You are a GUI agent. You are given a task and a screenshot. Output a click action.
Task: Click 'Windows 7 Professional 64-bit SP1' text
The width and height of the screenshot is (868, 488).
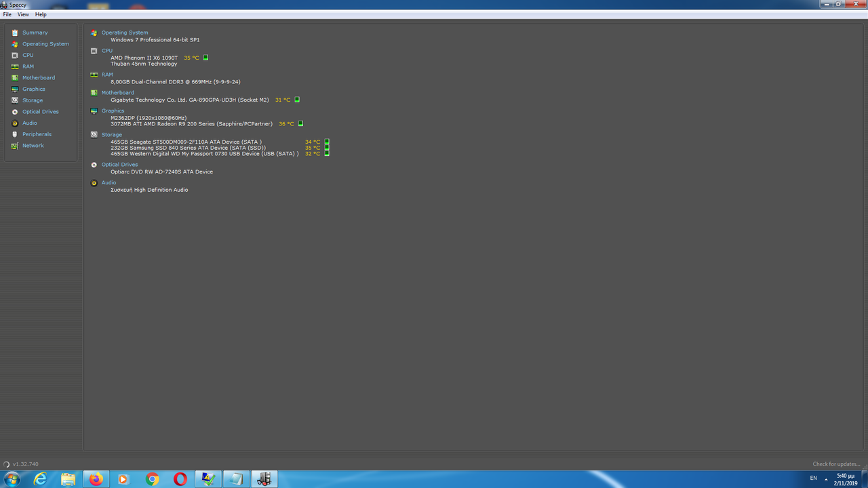pos(155,40)
